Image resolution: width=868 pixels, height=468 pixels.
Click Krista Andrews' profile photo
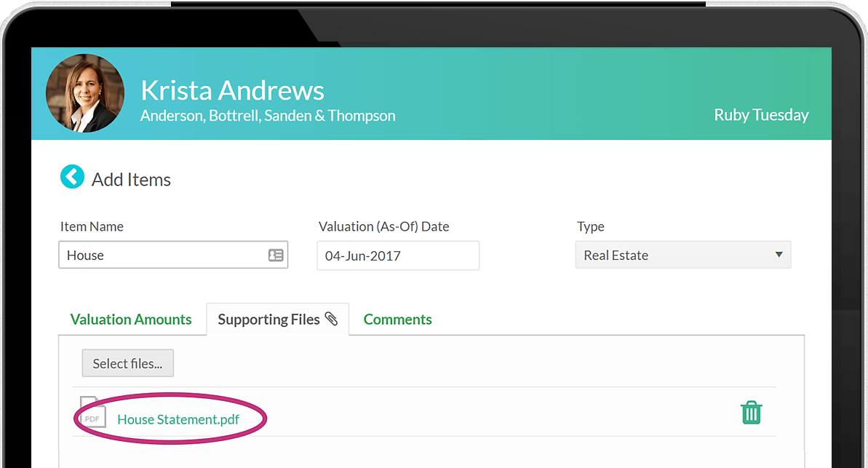85,93
